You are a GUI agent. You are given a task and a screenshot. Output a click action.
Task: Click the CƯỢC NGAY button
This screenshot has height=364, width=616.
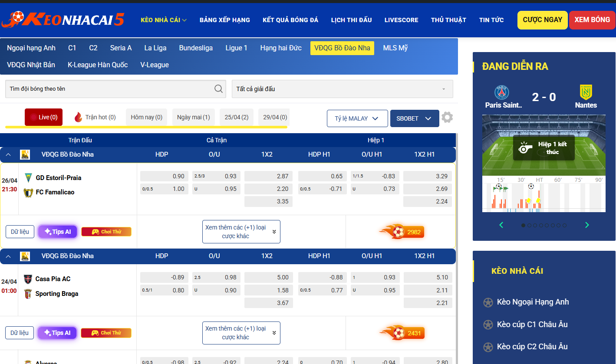(542, 20)
